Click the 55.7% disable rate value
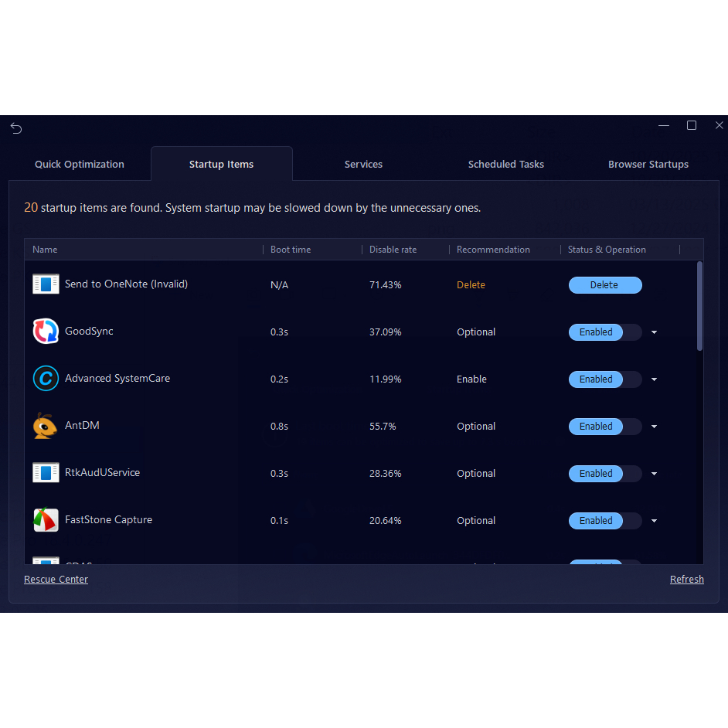Viewport: 728px width, 728px height. pyautogui.click(x=383, y=427)
